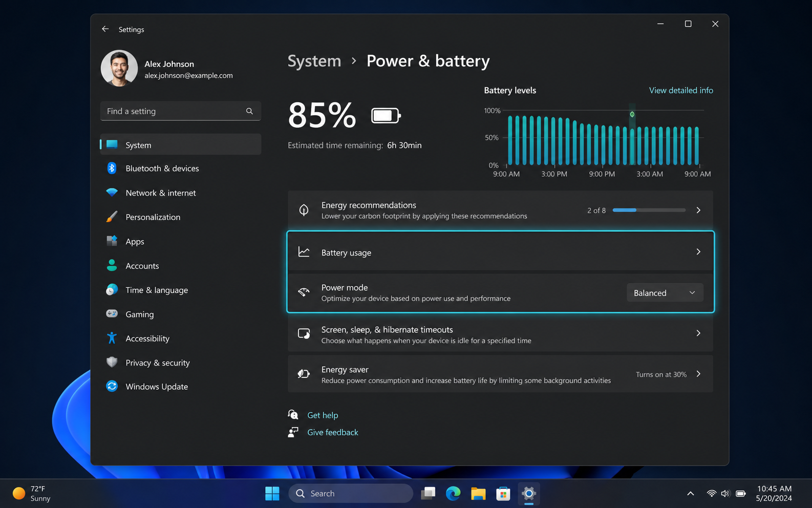Click the Privacy shield icon
Image resolution: width=812 pixels, height=508 pixels.
tap(112, 362)
